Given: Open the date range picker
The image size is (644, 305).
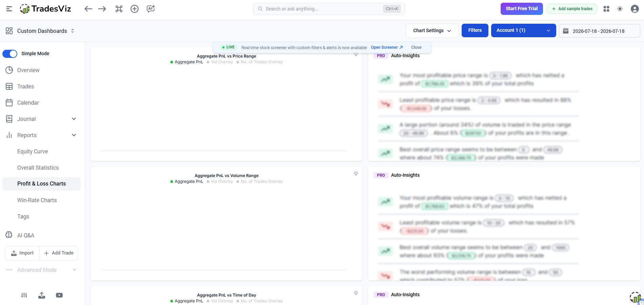Looking at the screenshot, I should (x=599, y=31).
